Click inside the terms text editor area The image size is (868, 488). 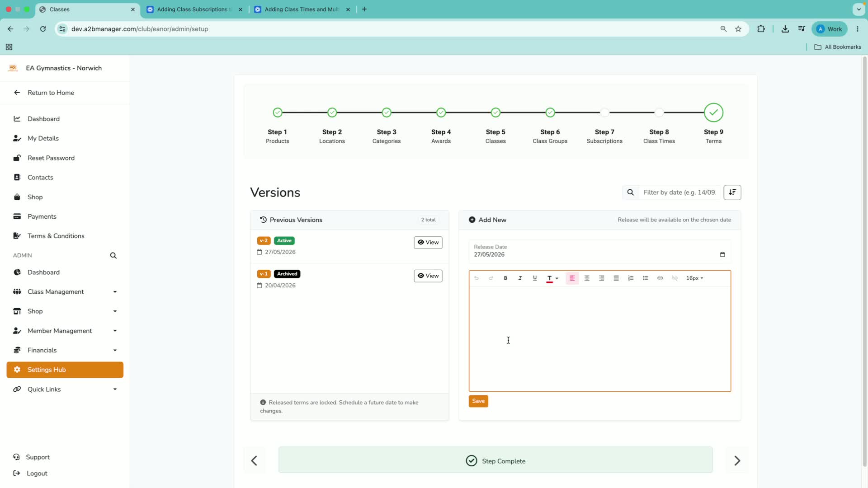pyautogui.click(x=599, y=339)
